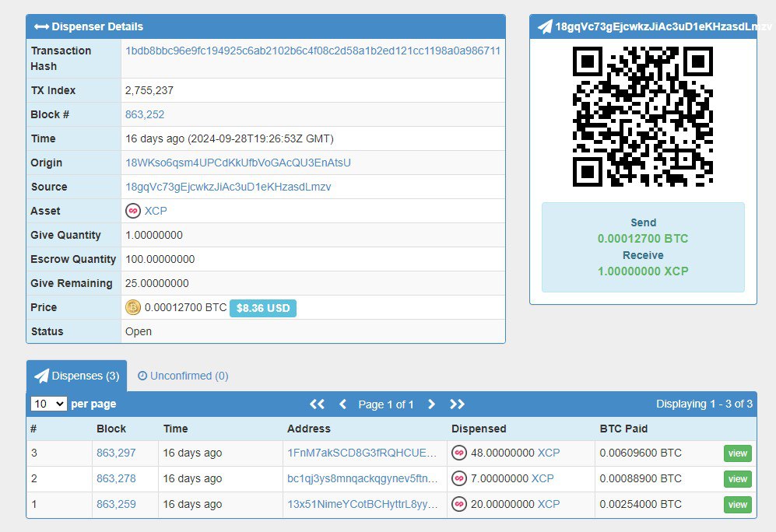The width and height of the screenshot is (776, 532).
Task: Open Origin address 18WKso6qsm4UP... link
Action: coord(238,163)
